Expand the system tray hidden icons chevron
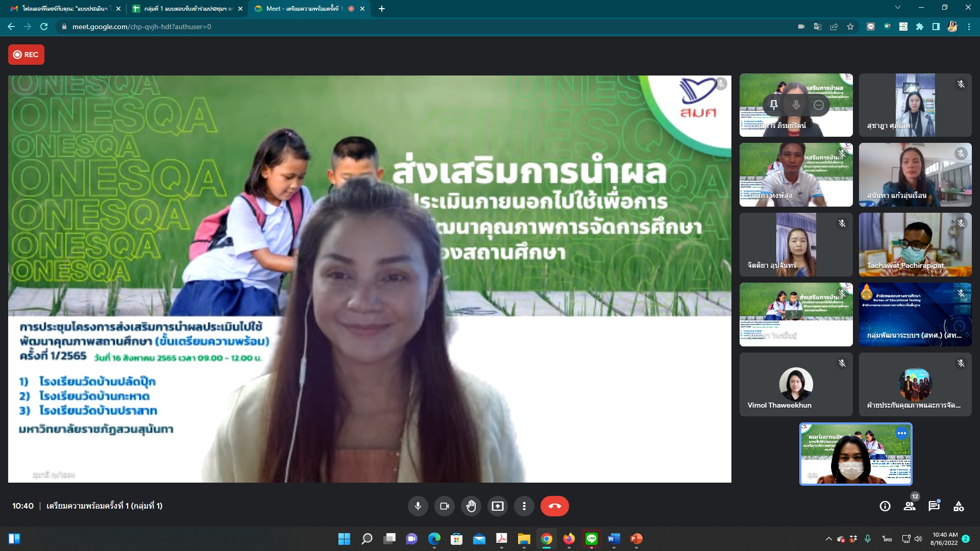 [828, 539]
